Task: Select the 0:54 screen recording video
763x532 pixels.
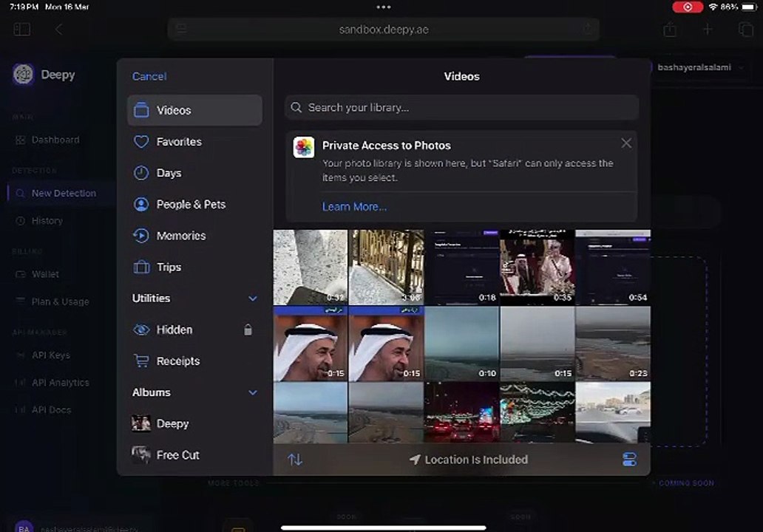Action: (613, 267)
